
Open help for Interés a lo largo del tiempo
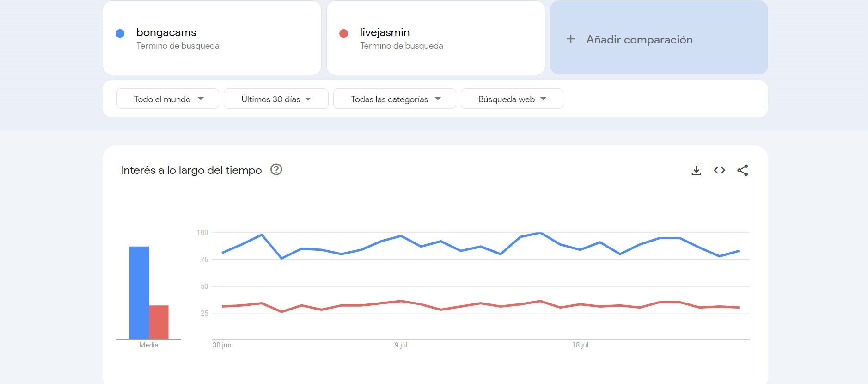pyautogui.click(x=276, y=170)
